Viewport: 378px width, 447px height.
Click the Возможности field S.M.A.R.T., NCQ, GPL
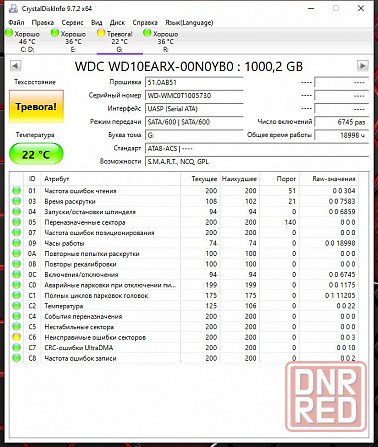[257, 162]
